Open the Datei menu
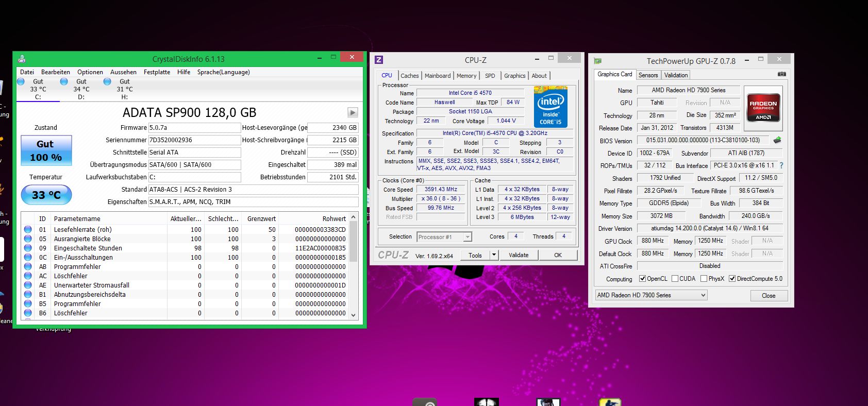This screenshot has width=868, height=406. tap(27, 72)
